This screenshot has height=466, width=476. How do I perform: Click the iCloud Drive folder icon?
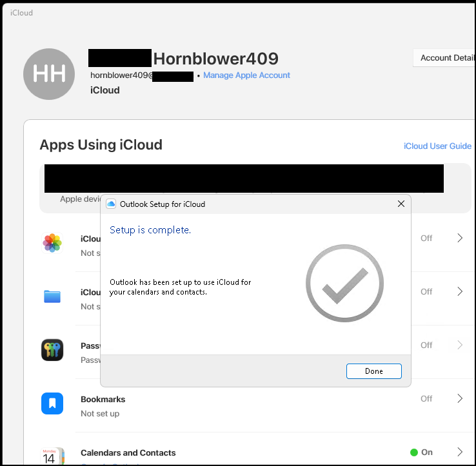[x=52, y=296]
